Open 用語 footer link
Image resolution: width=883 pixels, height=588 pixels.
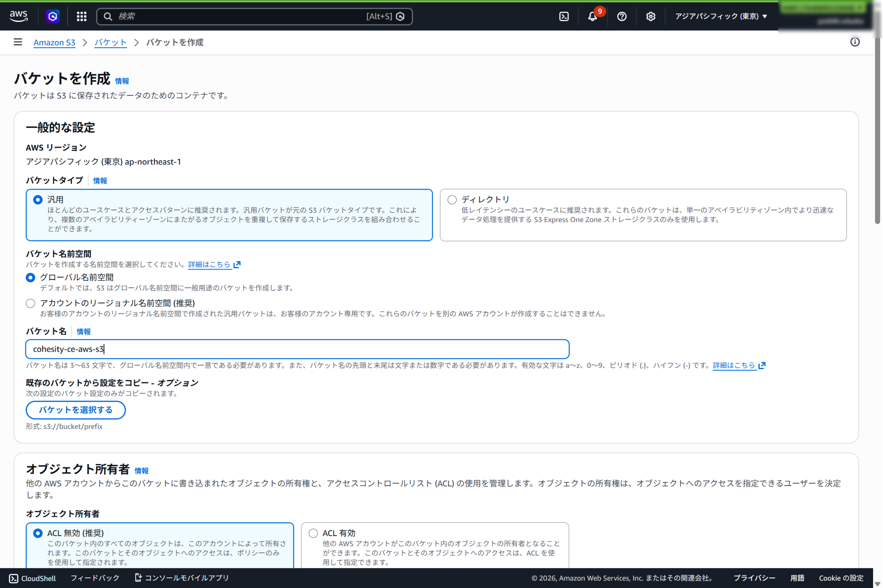(797, 578)
